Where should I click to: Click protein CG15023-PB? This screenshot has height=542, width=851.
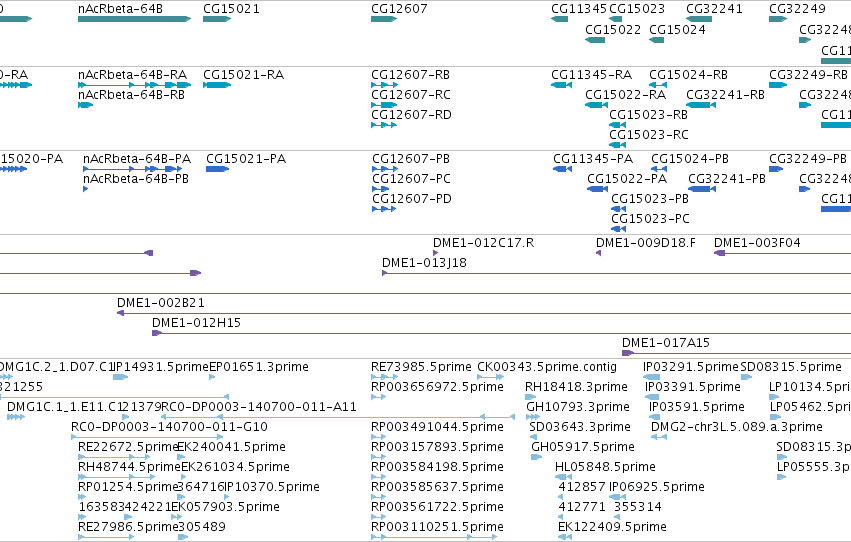pos(619,209)
